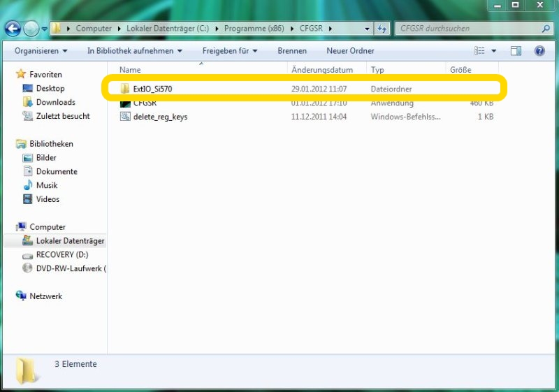Open RECOVERY (D:) drive in sidebar
Screen dimensions: 559x392
[61, 255]
